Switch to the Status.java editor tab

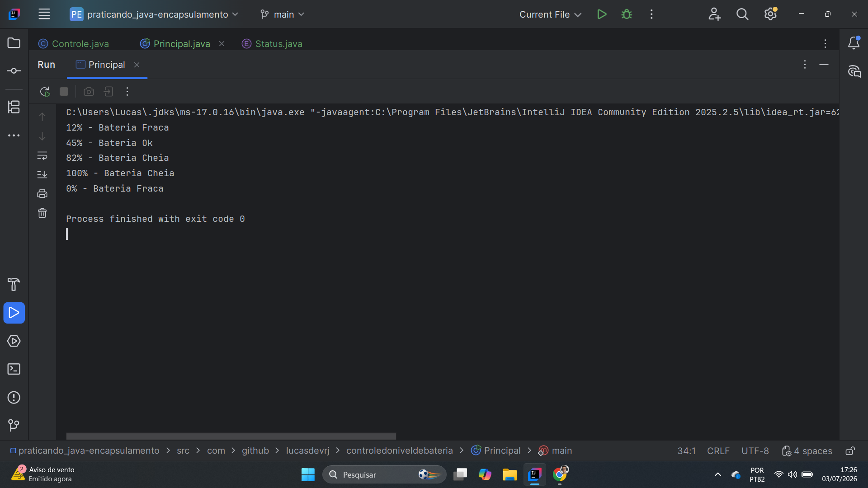click(272, 44)
